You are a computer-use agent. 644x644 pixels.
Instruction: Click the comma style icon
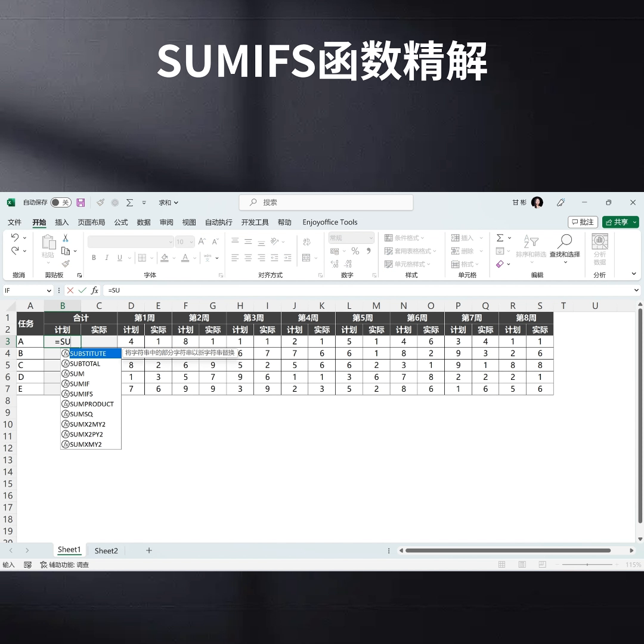click(x=369, y=251)
